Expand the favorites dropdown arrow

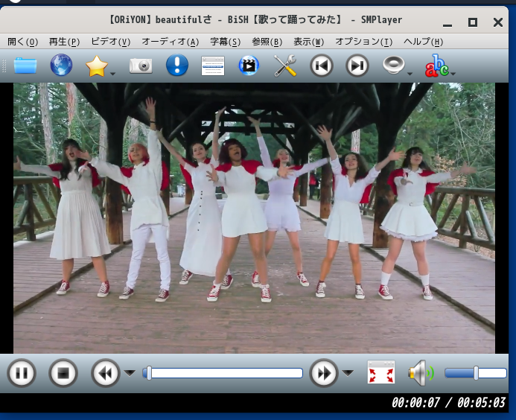tap(112, 74)
